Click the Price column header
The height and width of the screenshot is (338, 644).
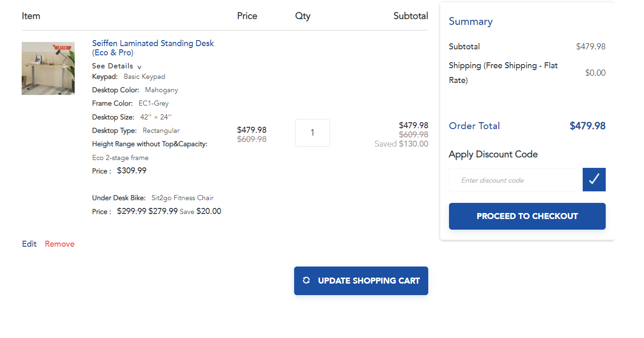coord(247,16)
